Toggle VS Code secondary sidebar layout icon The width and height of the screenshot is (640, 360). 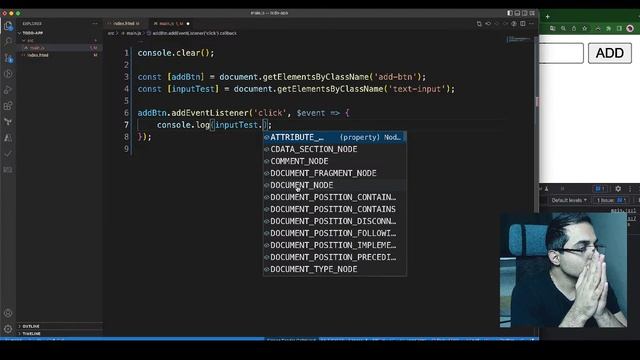tap(524, 13)
